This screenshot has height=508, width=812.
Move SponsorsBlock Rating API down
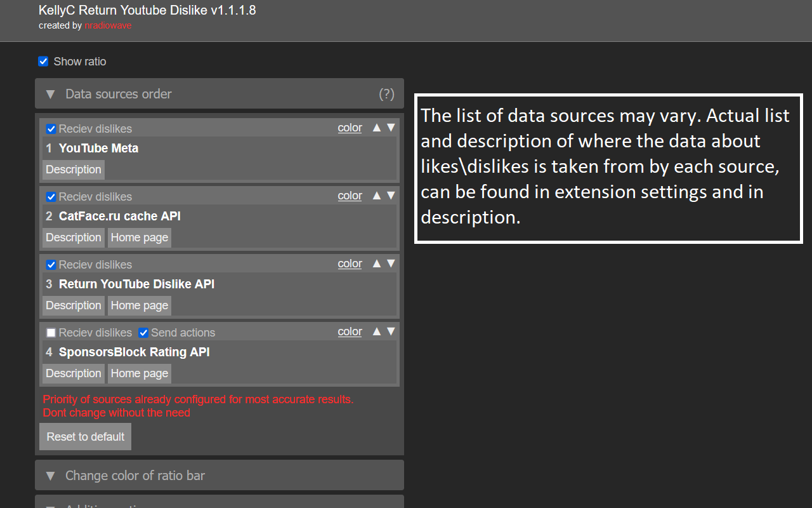[391, 331]
